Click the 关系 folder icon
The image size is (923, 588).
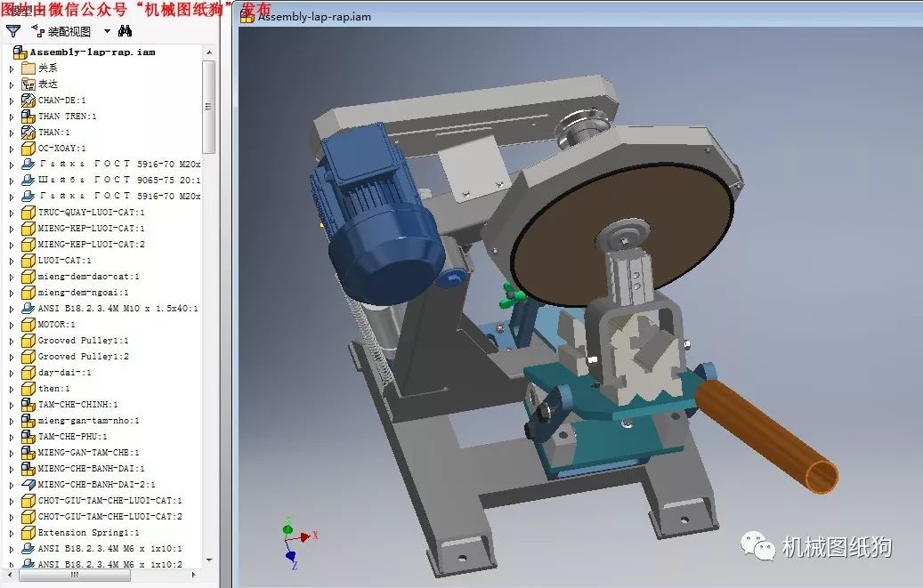(28, 68)
